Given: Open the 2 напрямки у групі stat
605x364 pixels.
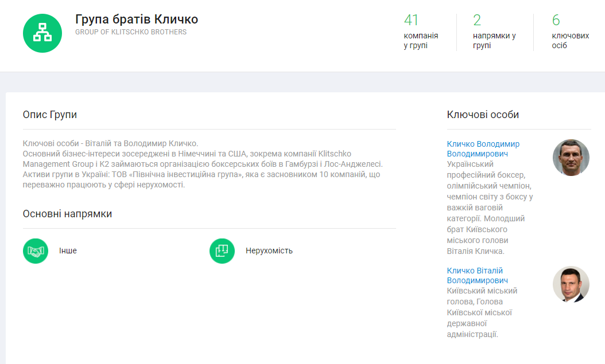Looking at the screenshot, I should click(494, 32).
